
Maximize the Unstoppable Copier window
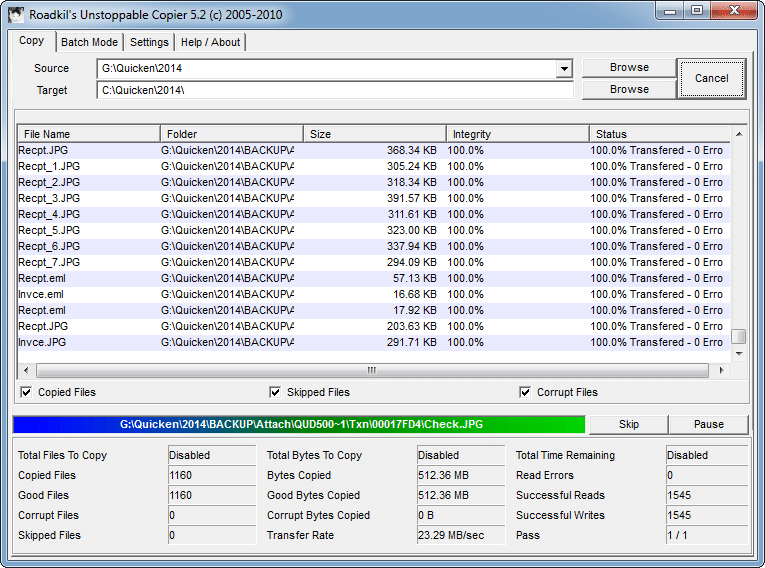[697, 11]
